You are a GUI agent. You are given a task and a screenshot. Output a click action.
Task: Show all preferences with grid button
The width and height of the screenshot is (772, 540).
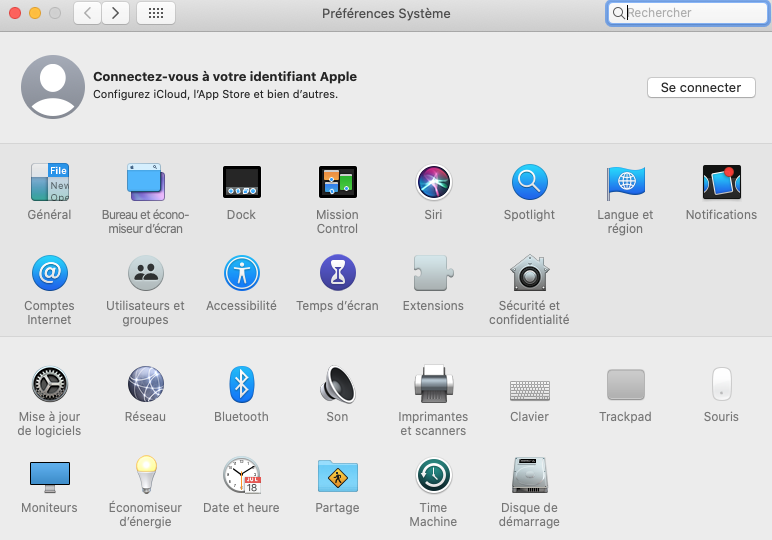[x=156, y=13]
